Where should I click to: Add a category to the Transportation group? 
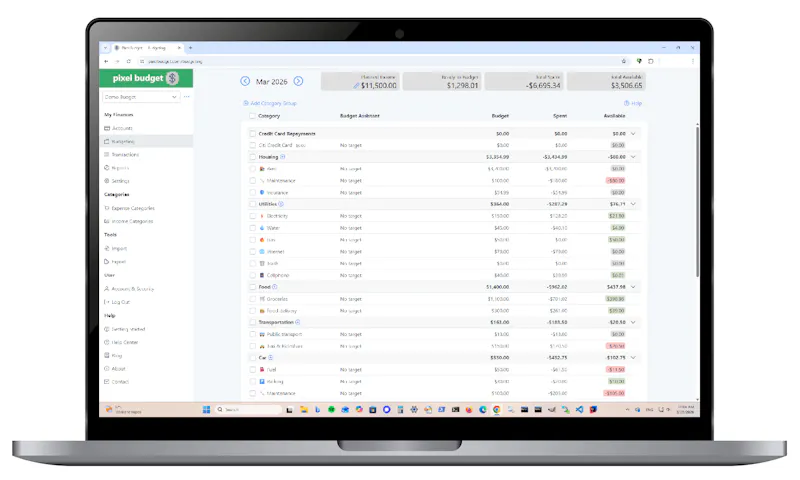297,322
